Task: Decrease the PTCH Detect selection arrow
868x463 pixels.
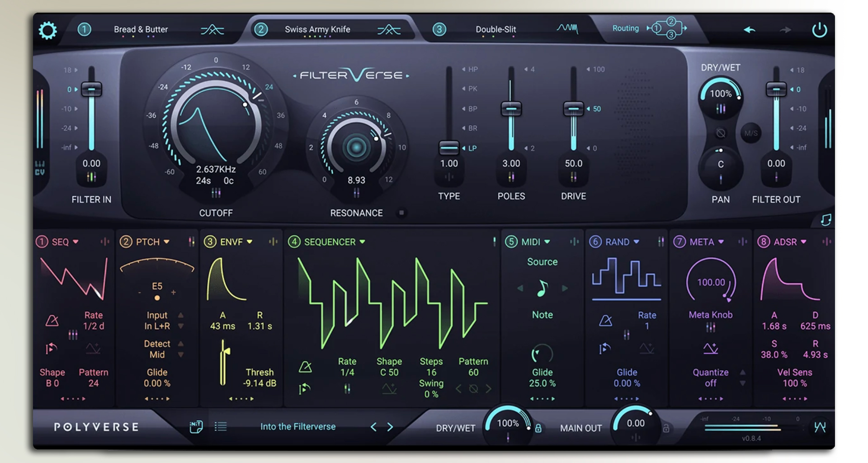Action: [181, 354]
